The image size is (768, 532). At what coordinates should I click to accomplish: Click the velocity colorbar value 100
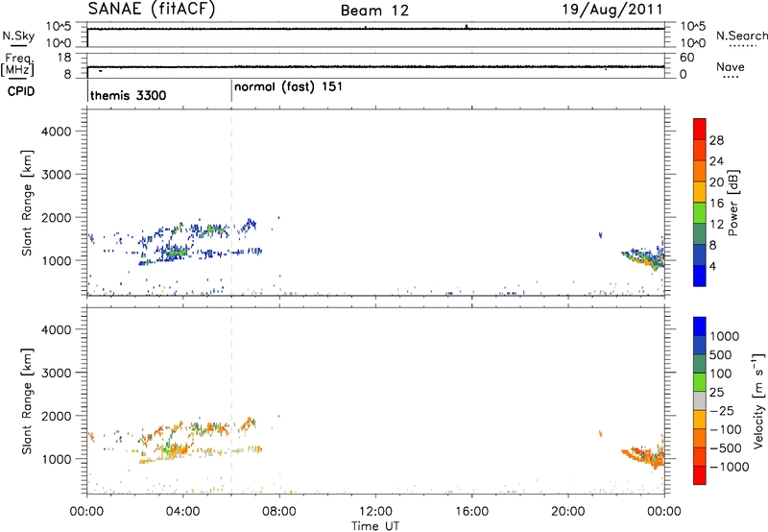point(721,374)
